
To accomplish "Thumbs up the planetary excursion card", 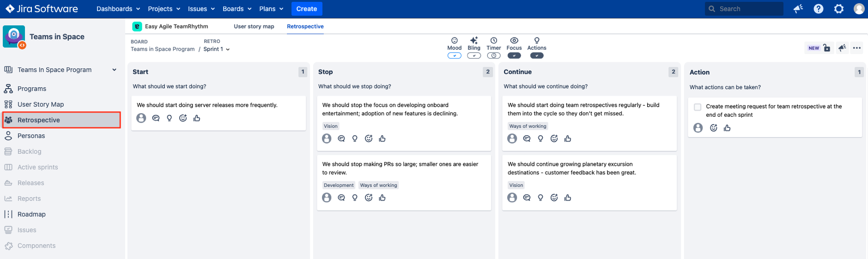I will (x=568, y=198).
